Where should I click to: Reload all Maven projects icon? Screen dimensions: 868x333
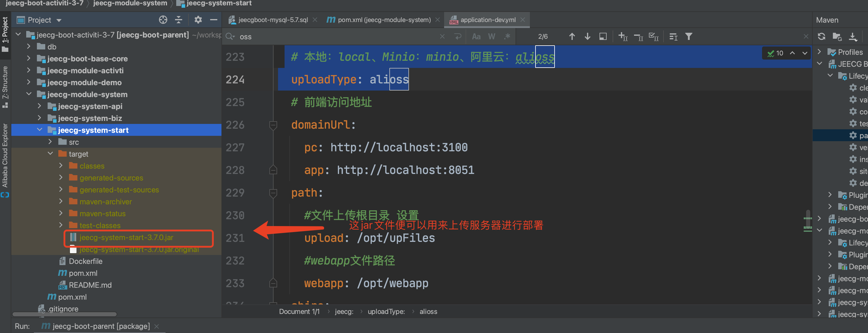(x=822, y=36)
